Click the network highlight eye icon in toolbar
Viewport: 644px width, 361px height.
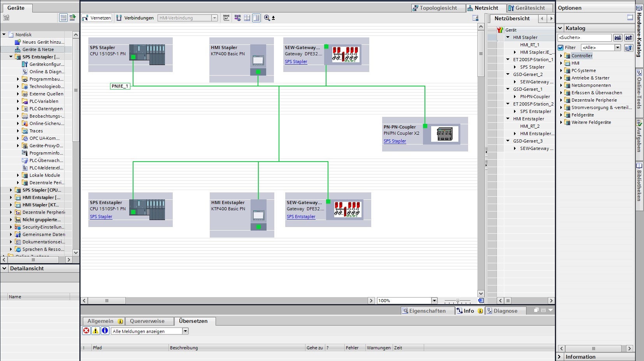point(237,18)
